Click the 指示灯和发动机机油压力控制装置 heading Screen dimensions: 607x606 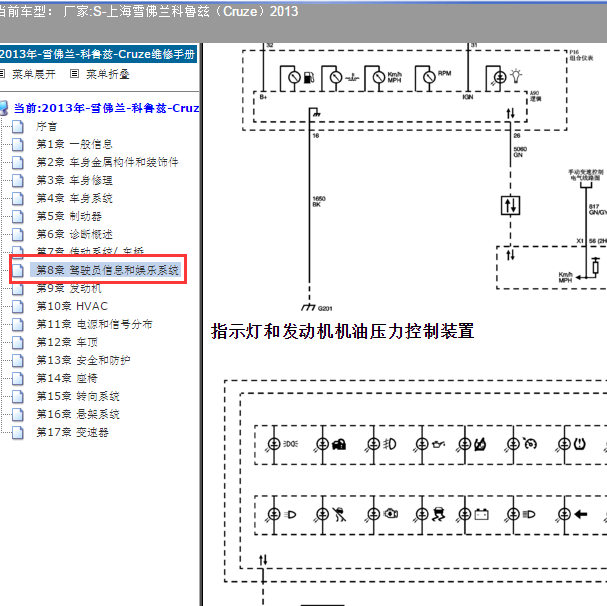pyautogui.click(x=343, y=331)
